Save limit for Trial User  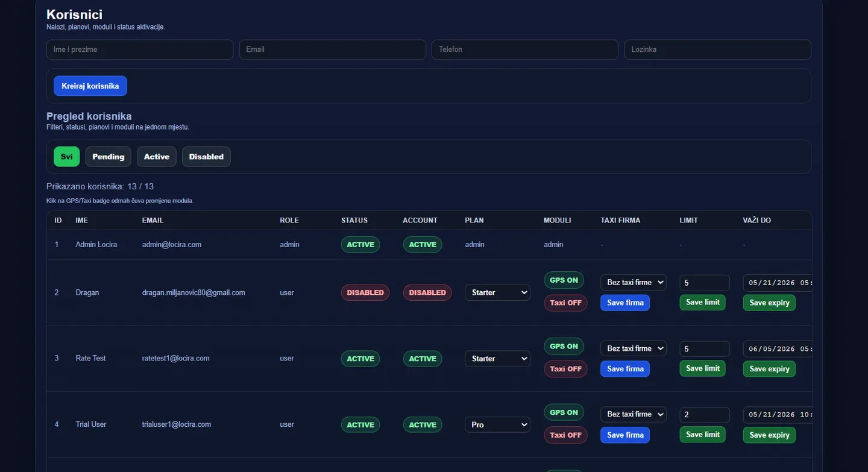pos(702,434)
